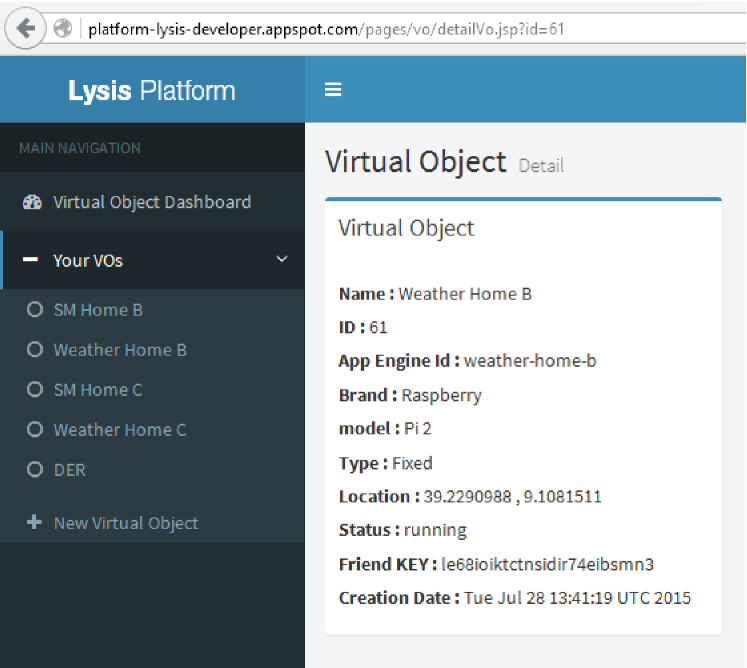Click circle icon next to DER
Viewport: 747px width, 668px height.
pyautogui.click(x=35, y=470)
